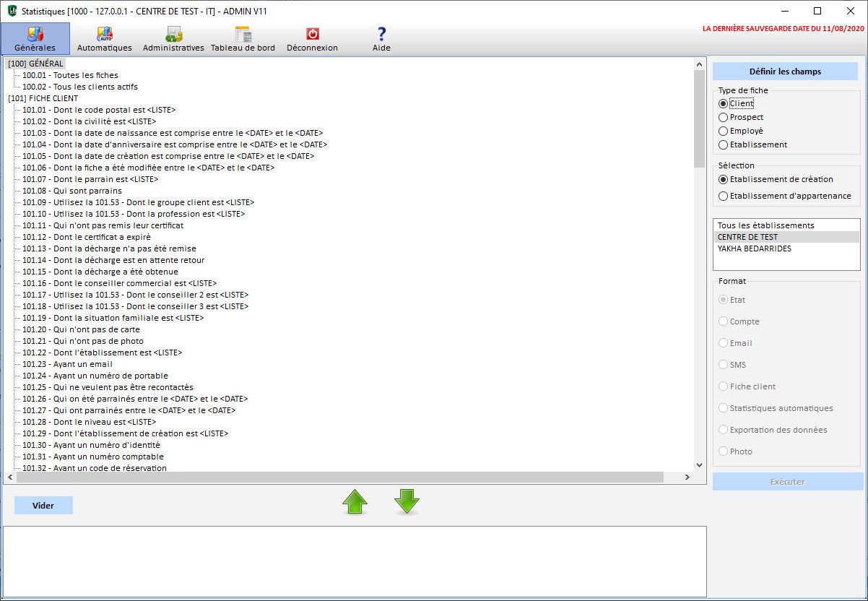Click the vertical scrollbar down arrow
The image size is (868, 601).
click(x=698, y=465)
